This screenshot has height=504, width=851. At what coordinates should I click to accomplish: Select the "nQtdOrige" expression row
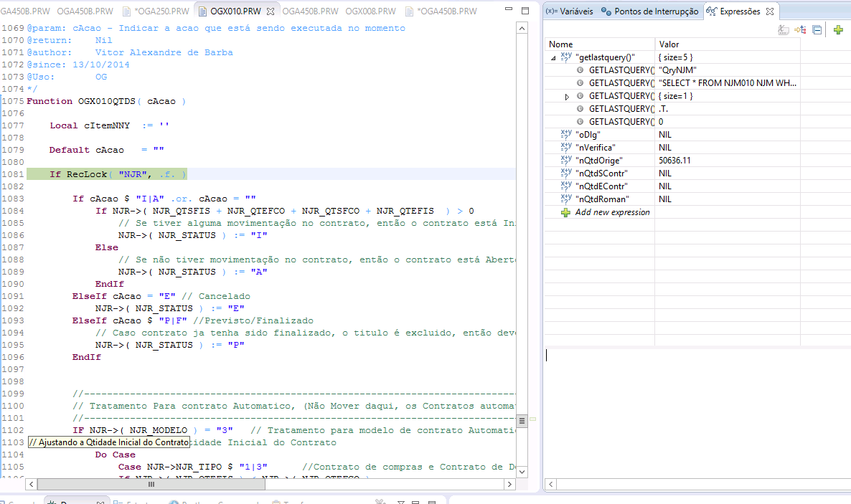tap(598, 161)
